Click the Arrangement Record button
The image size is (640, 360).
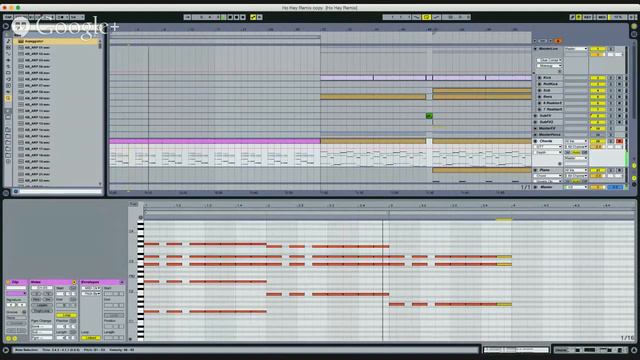point(237,17)
